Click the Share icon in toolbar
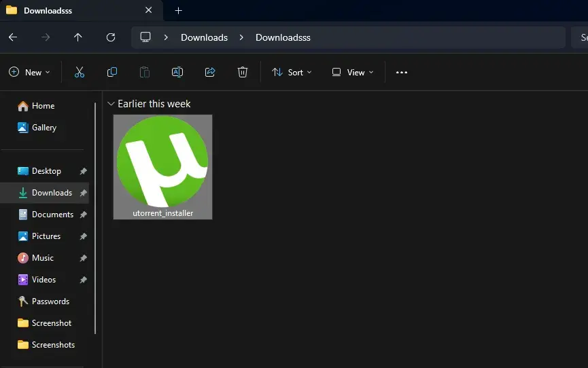Screen dimensions: 588x368 click(x=210, y=72)
